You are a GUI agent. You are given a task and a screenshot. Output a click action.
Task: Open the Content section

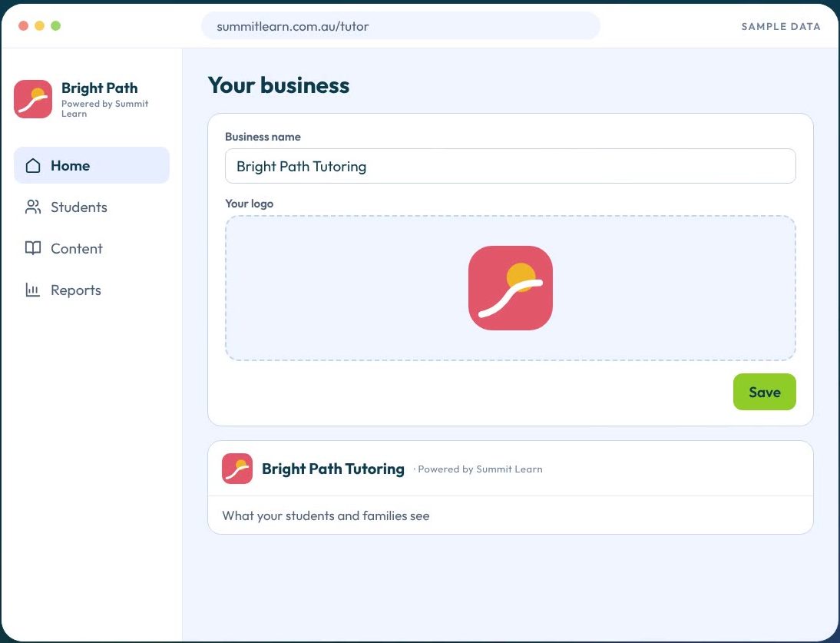point(91,248)
